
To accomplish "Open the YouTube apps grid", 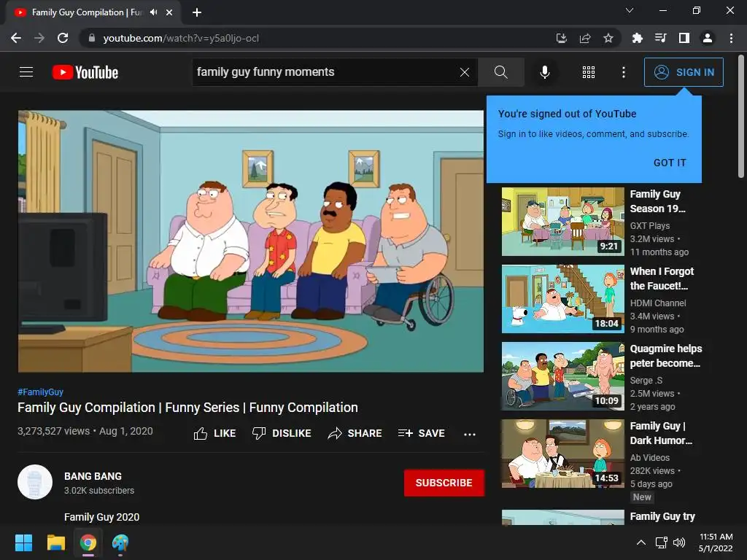I will (589, 72).
